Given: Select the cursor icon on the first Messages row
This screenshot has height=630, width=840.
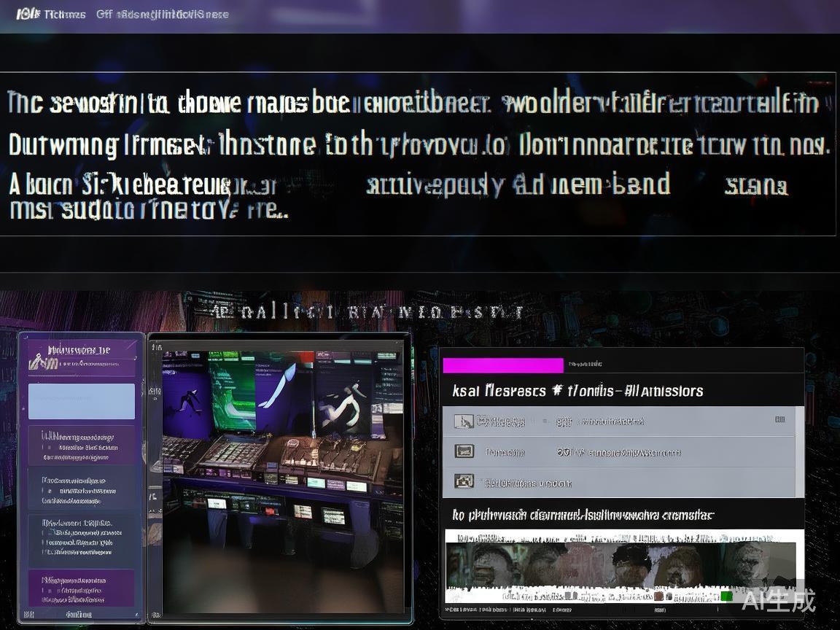Looking at the screenshot, I should (464, 421).
